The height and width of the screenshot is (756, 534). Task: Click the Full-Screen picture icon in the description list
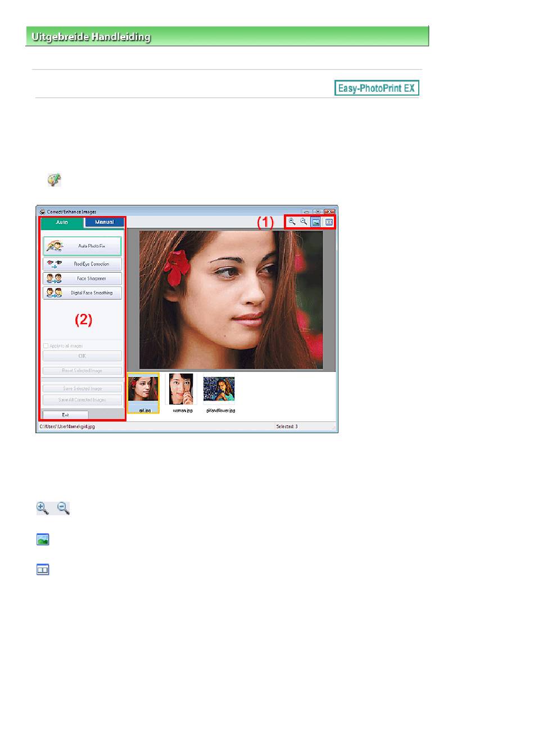43,539
